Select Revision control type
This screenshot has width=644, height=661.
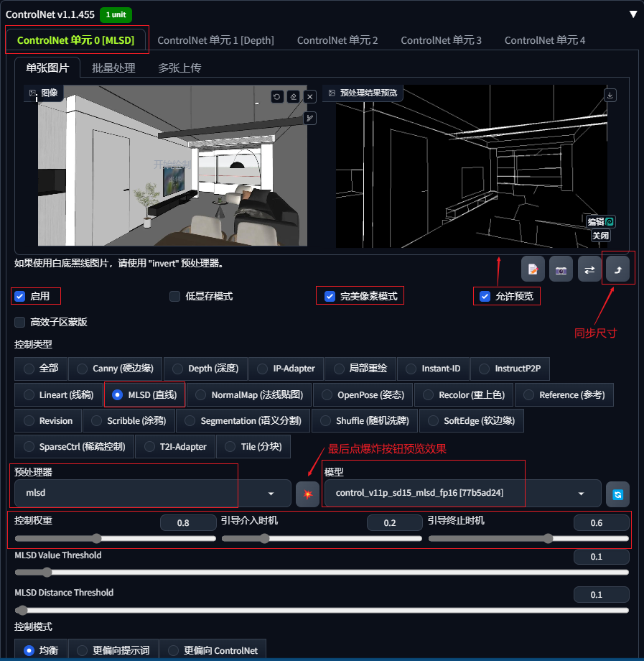pos(48,421)
